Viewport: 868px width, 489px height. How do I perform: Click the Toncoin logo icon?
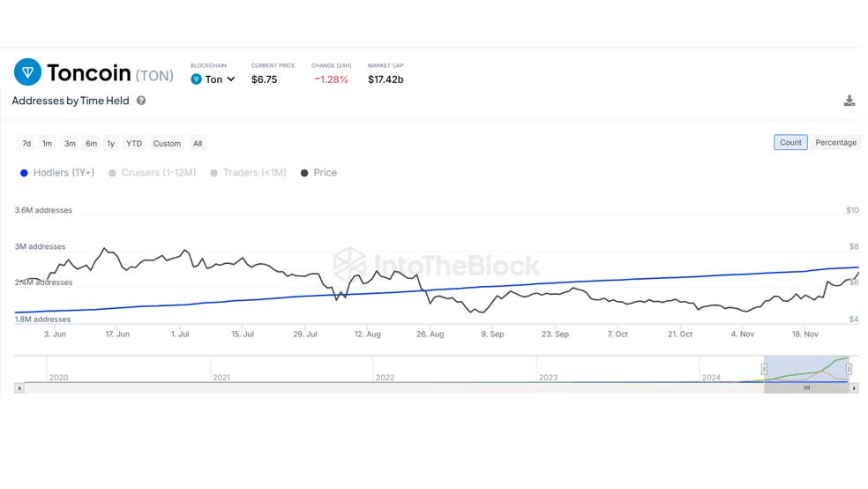click(x=27, y=72)
